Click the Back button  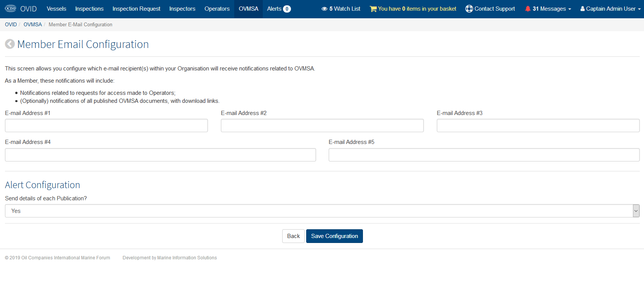[x=293, y=236]
